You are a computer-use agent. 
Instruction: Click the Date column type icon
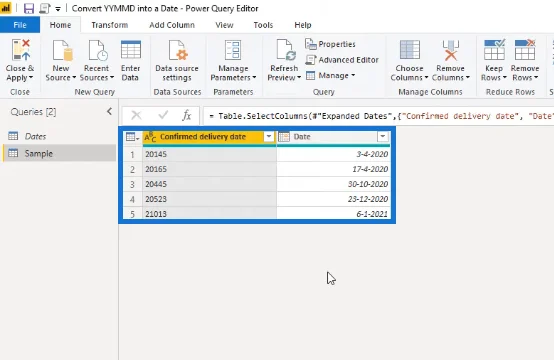coord(284,137)
